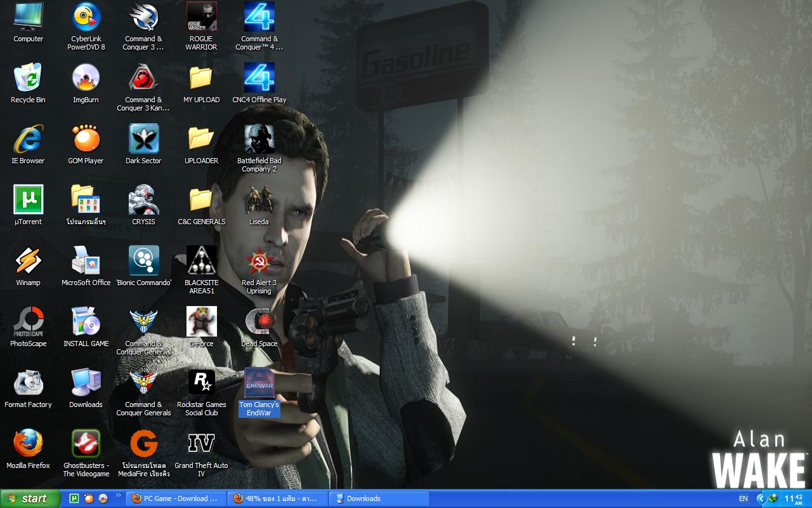Viewport: 812px width, 508px height.
Task: Launch µTorrent from the Quick Launch bar
Action: click(74, 498)
